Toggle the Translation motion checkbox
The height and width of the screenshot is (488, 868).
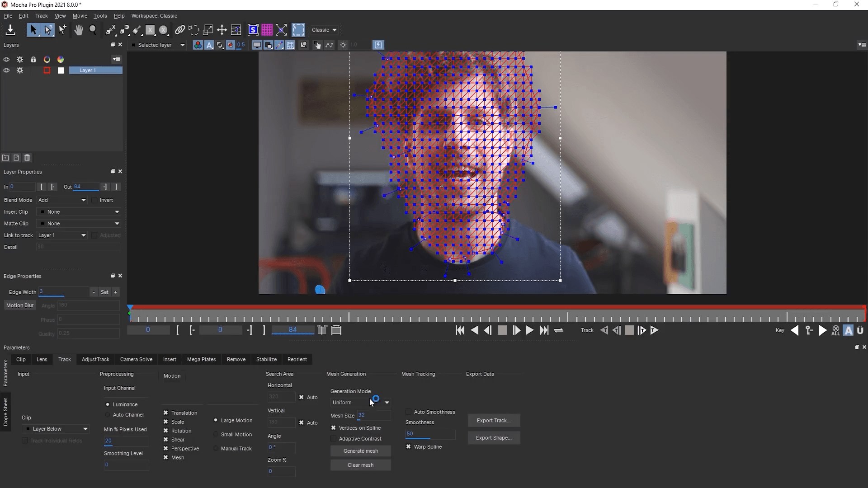click(165, 413)
